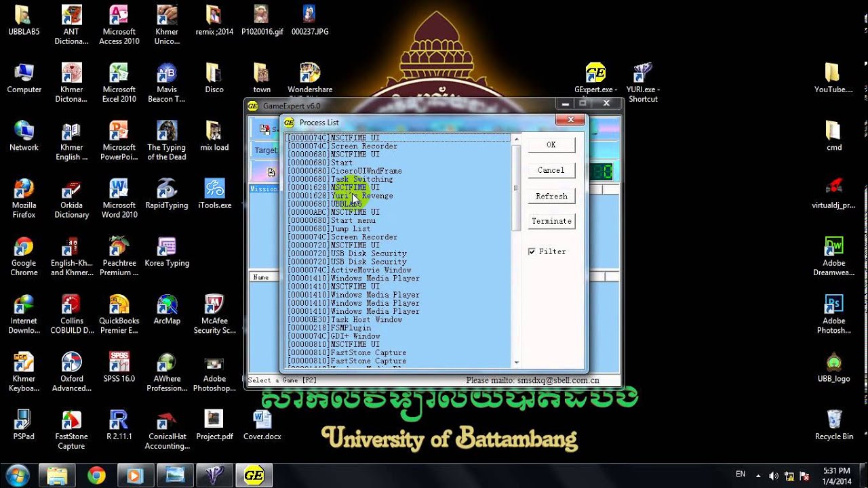Select the CiceroUIWndFrame process row
The height and width of the screenshot is (488, 868).
pos(398,171)
